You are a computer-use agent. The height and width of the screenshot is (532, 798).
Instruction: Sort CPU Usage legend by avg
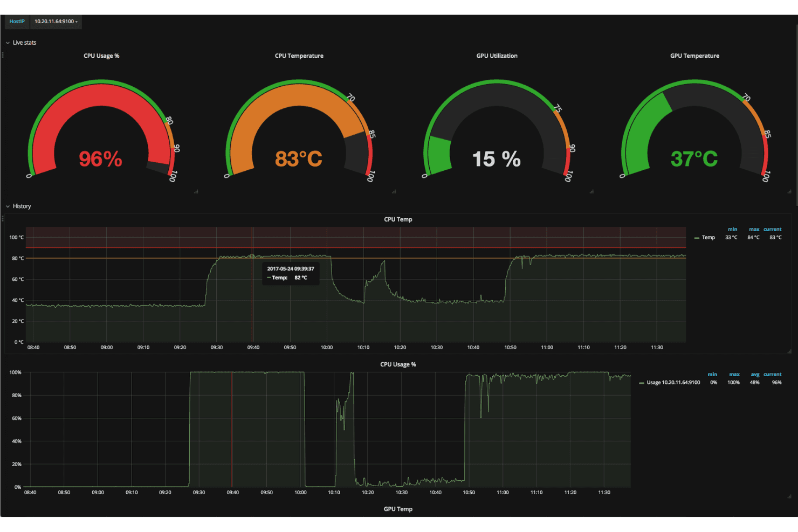point(755,375)
